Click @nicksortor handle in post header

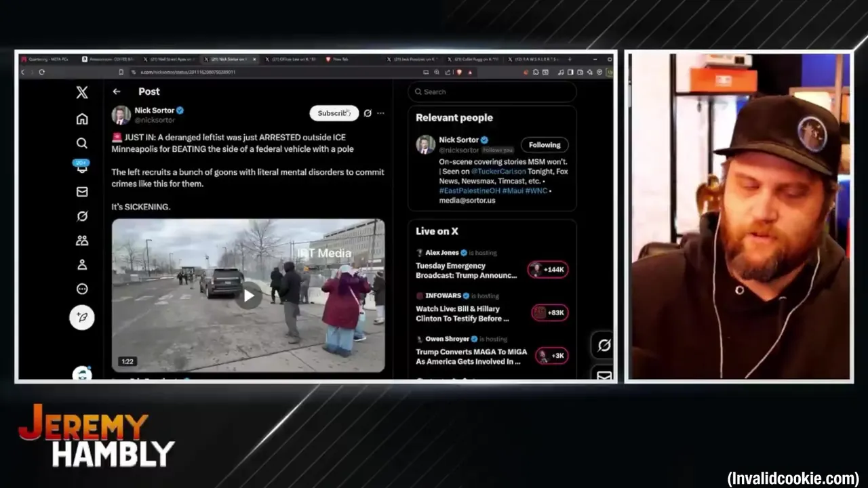[155, 120]
